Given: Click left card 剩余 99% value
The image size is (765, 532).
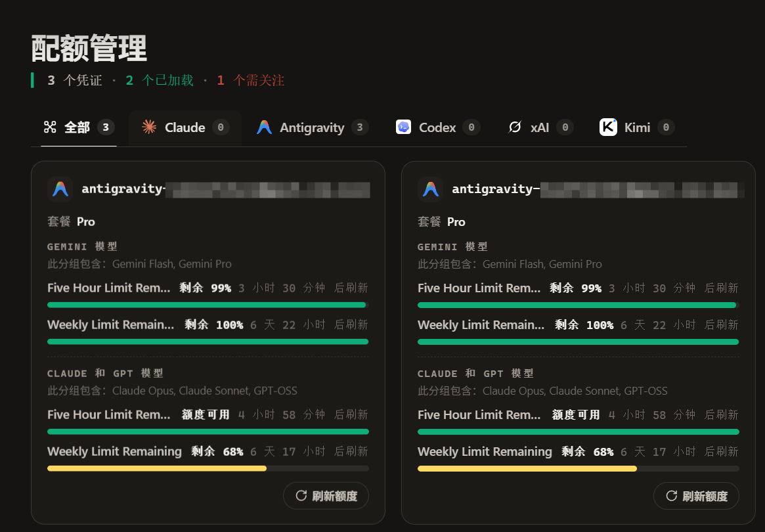Looking at the screenshot, I should click(x=205, y=288).
